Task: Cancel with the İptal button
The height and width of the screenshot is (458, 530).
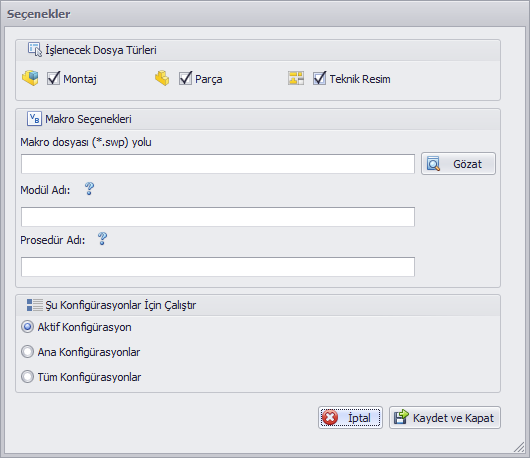Action: (350, 417)
